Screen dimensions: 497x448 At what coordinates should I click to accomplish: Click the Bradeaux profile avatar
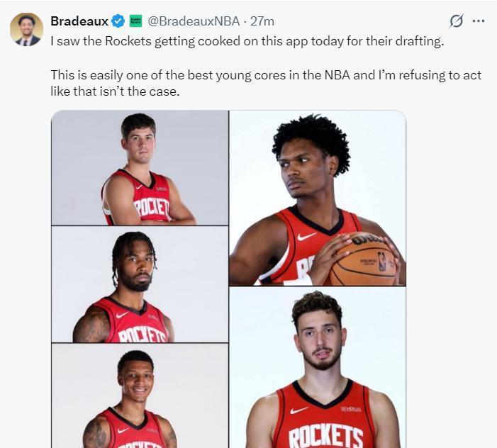(x=27, y=30)
